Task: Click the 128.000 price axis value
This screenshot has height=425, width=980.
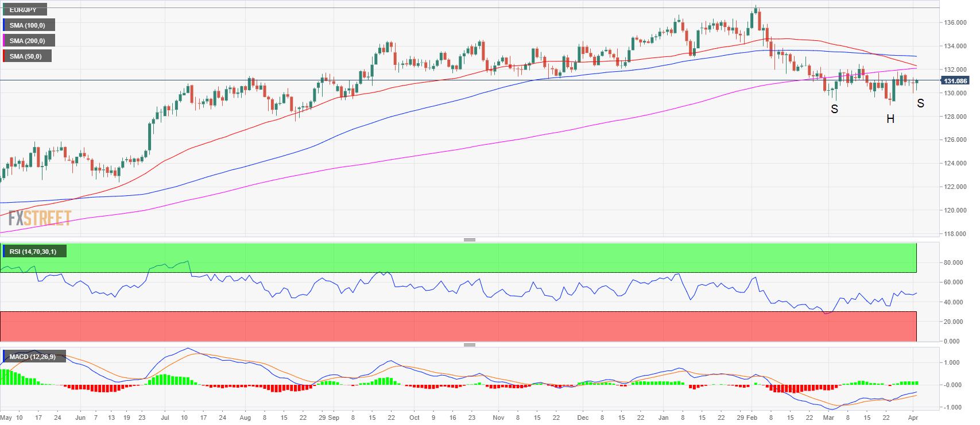Action: (955, 117)
